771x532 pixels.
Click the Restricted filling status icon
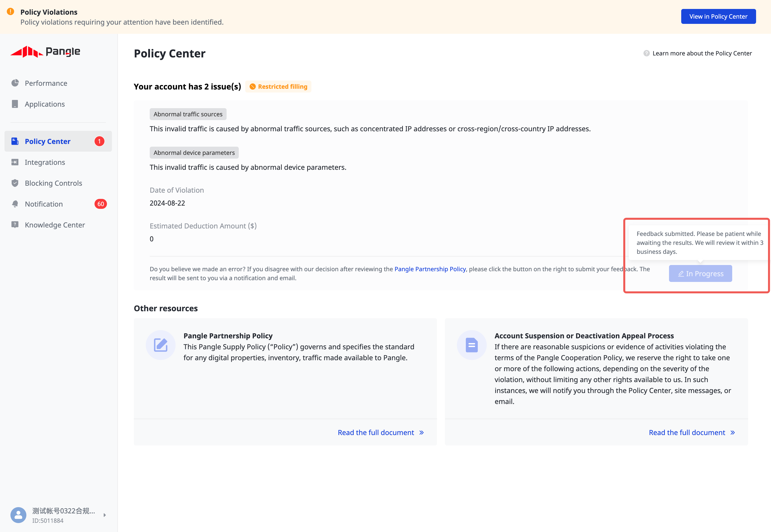(253, 87)
